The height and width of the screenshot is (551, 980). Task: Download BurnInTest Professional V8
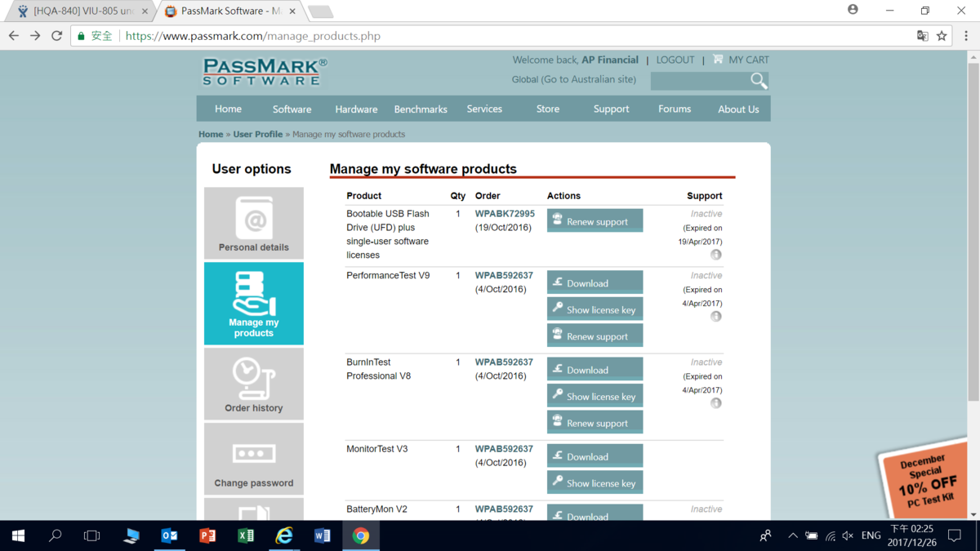point(595,369)
